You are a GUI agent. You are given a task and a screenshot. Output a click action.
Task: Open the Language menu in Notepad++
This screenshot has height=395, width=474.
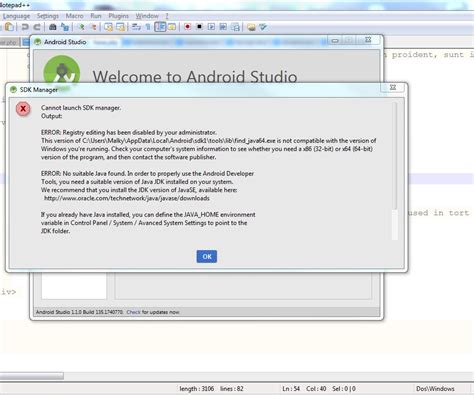tap(16, 16)
